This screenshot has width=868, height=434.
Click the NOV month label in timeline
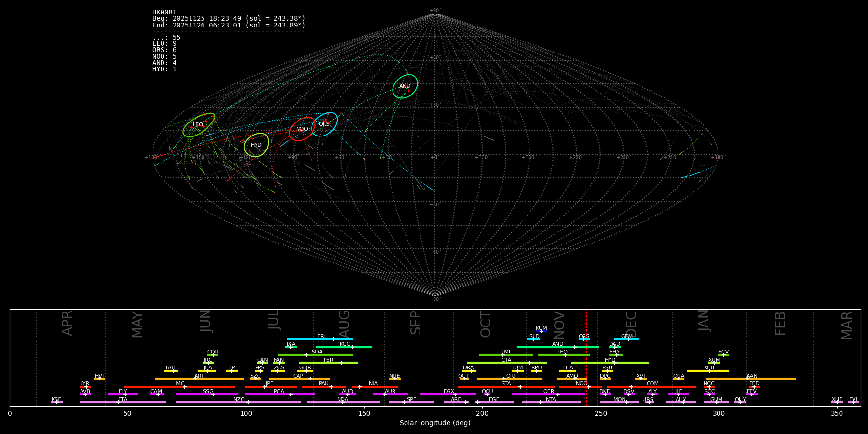tap(559, 325)
